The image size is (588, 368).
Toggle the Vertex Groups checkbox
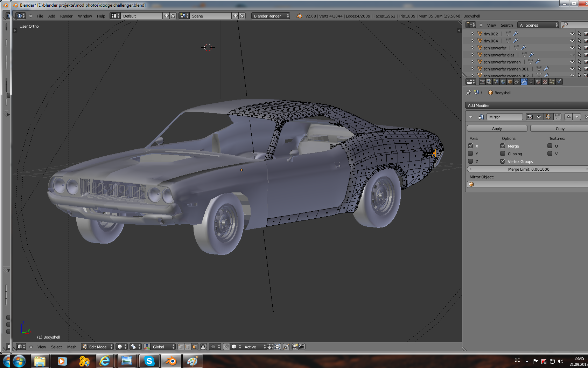point(503,161)
